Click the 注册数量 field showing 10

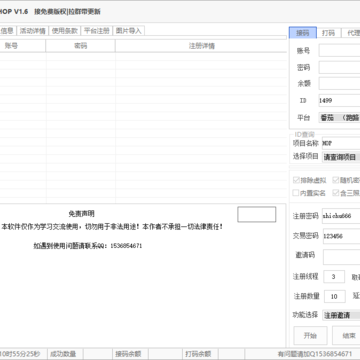[335, 296]
